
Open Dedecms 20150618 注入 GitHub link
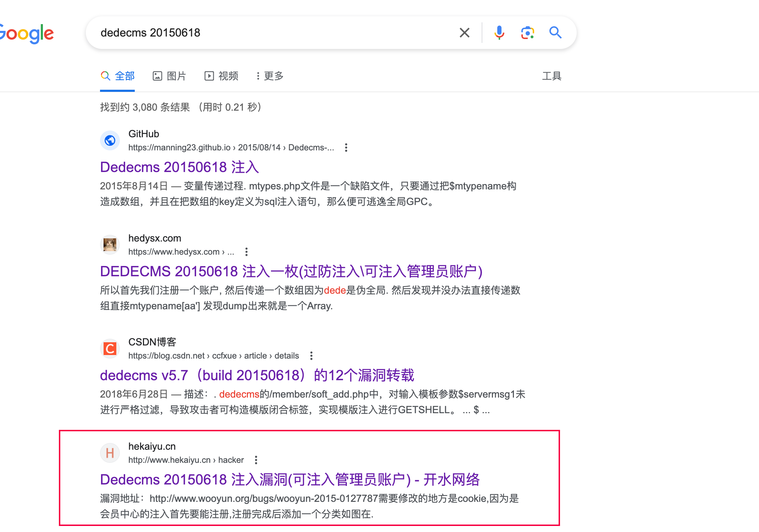179,167
